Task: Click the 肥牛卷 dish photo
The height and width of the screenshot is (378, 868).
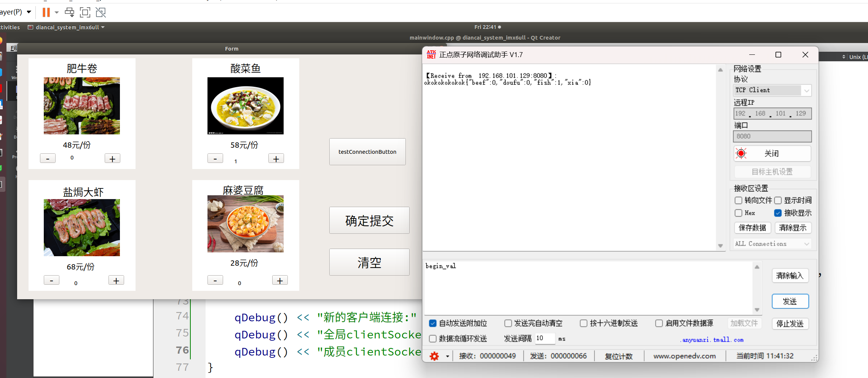Action: (x=82, y=106)
